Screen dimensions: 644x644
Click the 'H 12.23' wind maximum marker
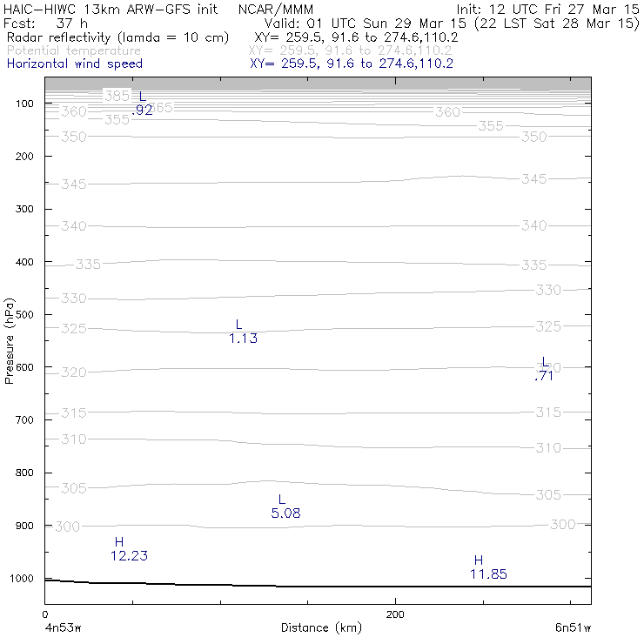coord(129,549)
